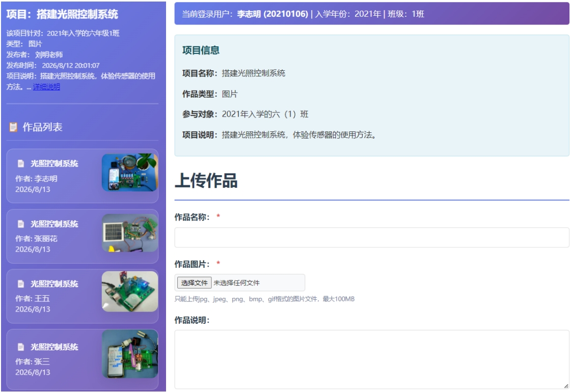Screen dimensions: 573x392
Task: Open the 详细说明 link in project description
Action: pyautogui.click(x=46, y=87)
